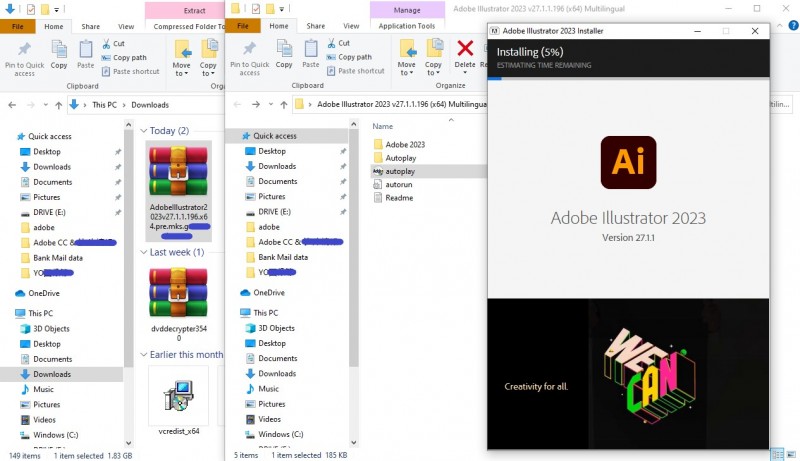800x461 pixels.
Task: Switch to details view icon in status bar
Action: point(777,454)
